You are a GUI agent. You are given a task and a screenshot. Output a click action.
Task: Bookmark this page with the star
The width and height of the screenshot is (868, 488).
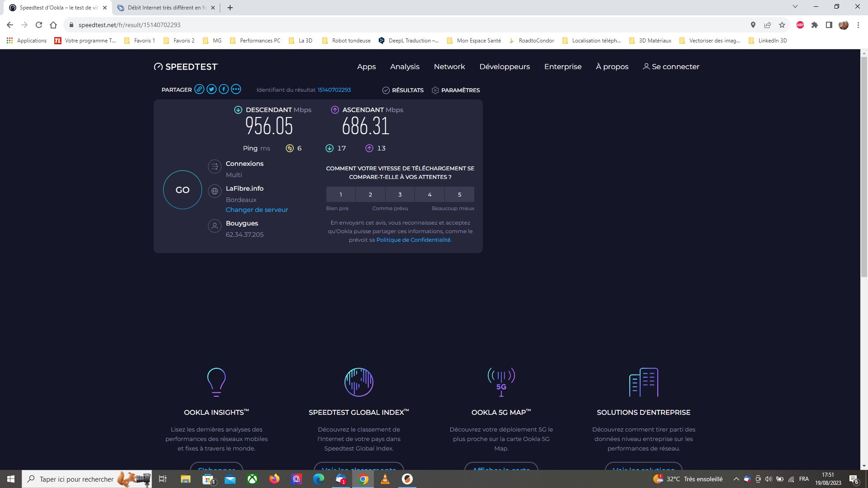[x=782, y=25]
